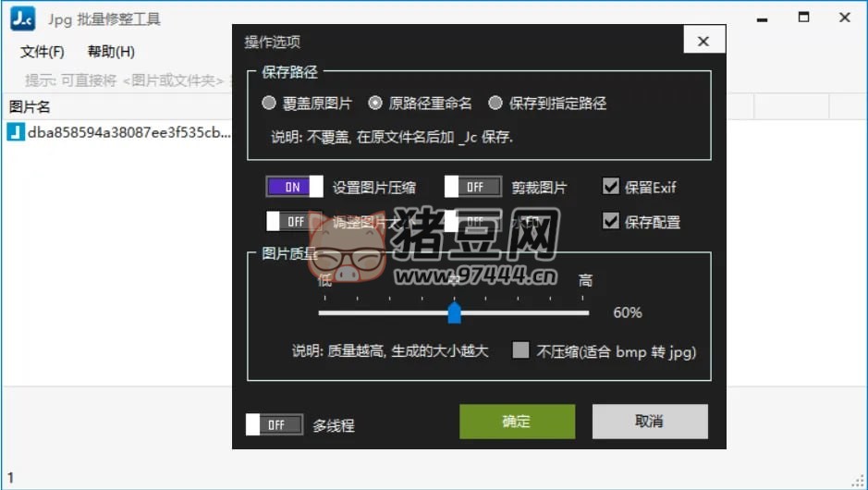Open the 文件(F) menu
Screen dimensions: 868x490
[43, 52]
